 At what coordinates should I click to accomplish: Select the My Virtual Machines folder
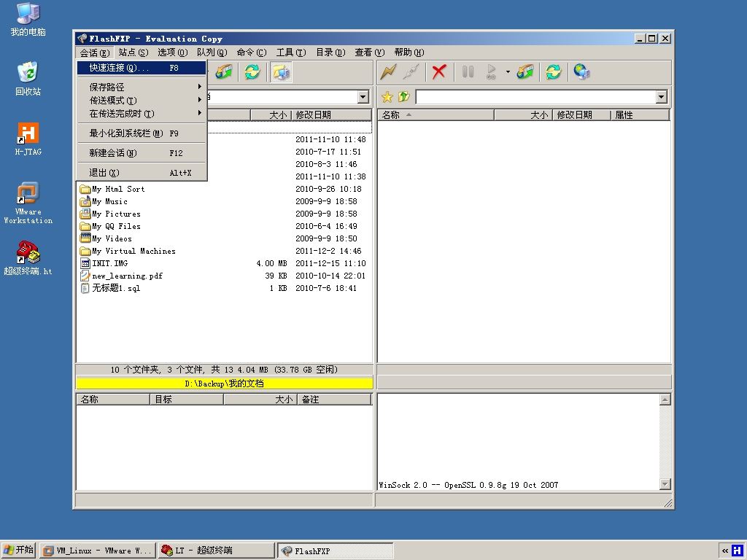(x=134, y=251)
